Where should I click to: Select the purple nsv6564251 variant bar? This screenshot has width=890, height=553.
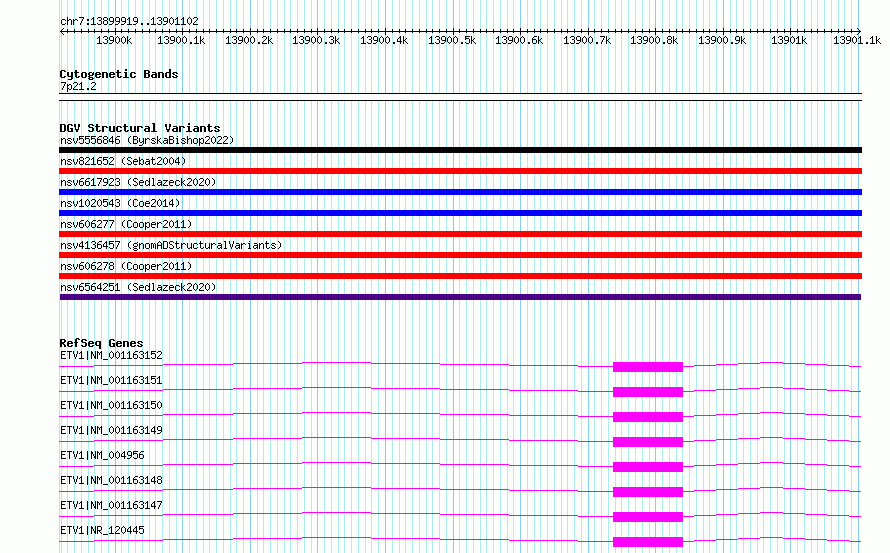tap(460, 297)
